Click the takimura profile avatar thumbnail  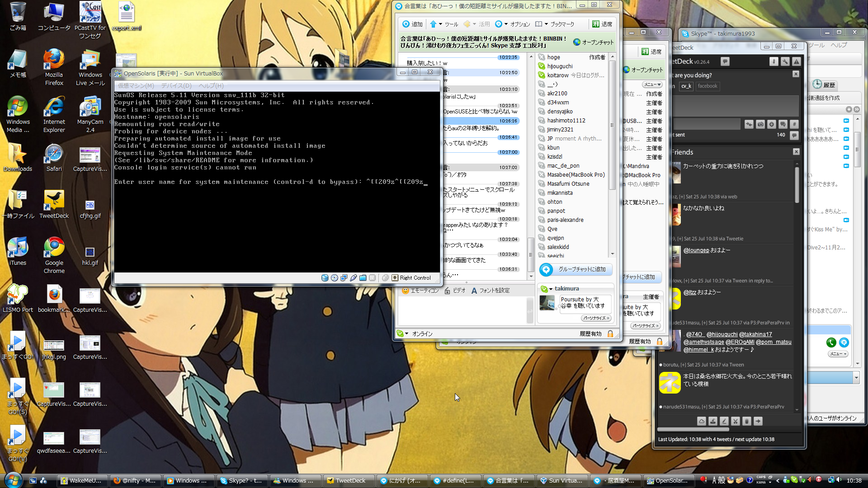coord(547,302)
